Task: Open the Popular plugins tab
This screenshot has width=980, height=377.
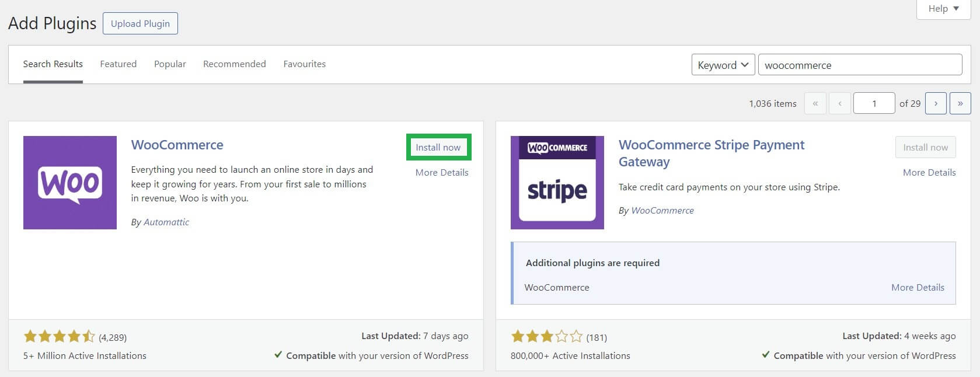Action: 170,64
